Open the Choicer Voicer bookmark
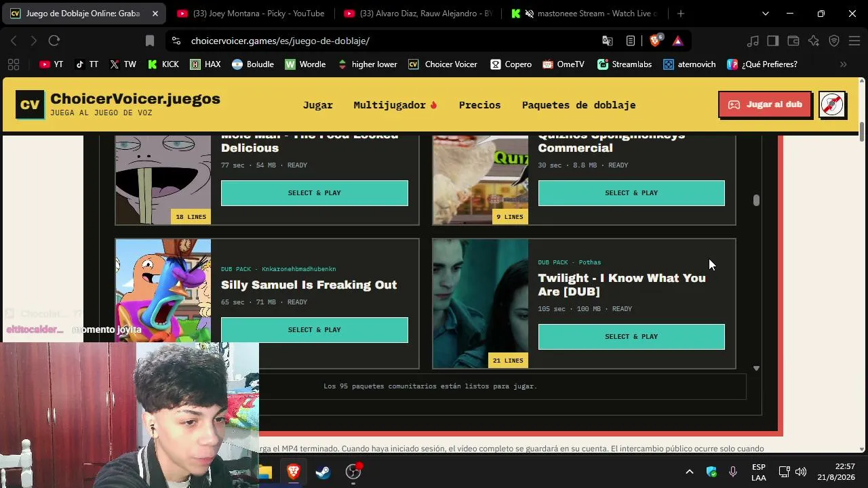Image resolution: width=868 pixels, height=488 pixels. click(443, 64)
